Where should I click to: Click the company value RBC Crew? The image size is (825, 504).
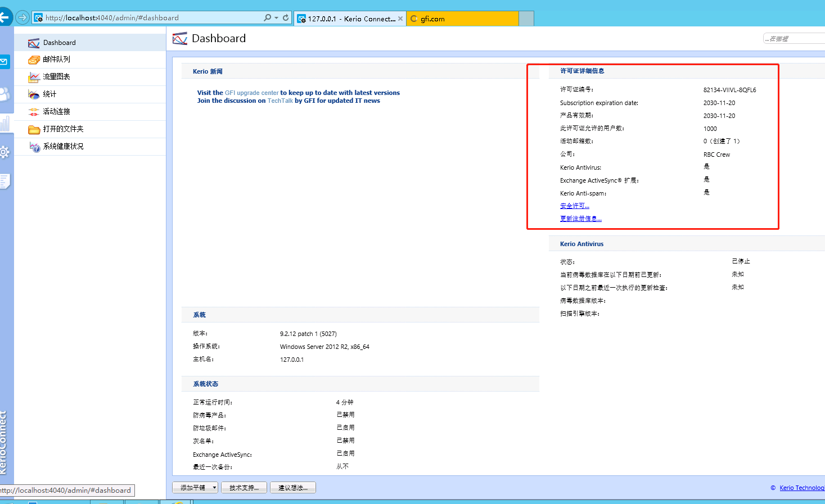[716, 155]
